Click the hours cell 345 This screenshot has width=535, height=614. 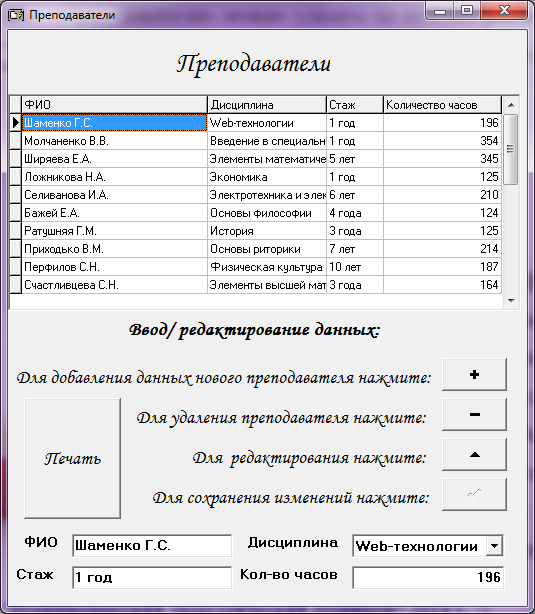(x=442, y=159)
